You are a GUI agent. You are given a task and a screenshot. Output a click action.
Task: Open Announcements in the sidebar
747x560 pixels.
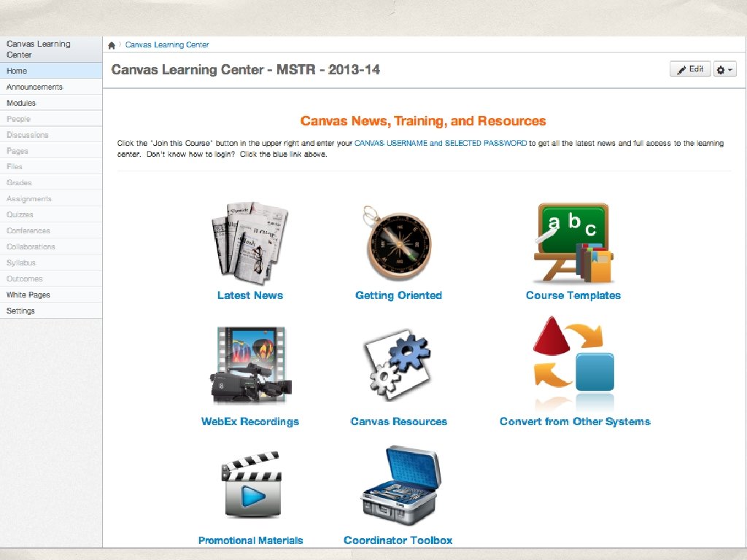click(51, 87)
